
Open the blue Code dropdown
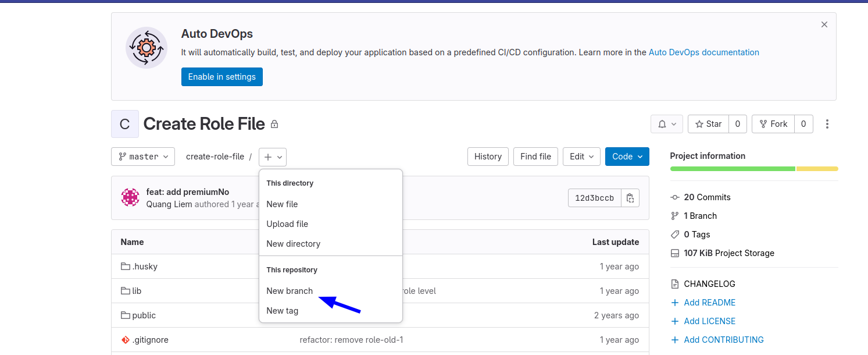[627, 157]
